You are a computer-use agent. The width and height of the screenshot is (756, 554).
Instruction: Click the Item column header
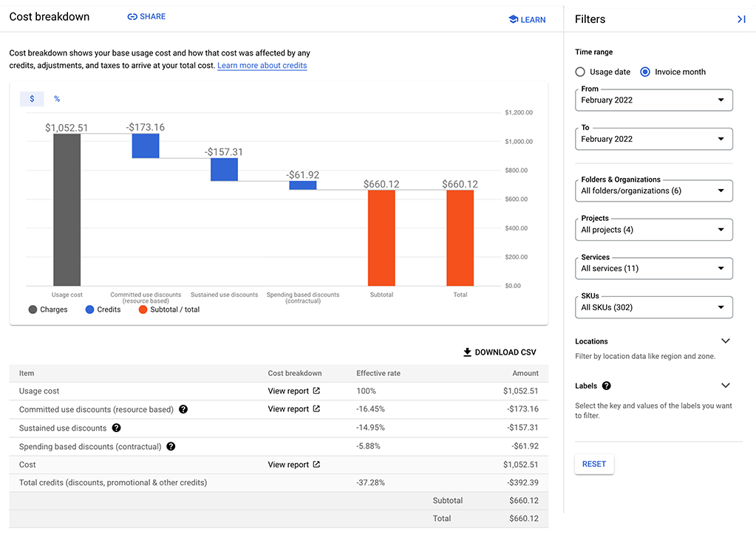pyautogui.click(x=27, y=373)
